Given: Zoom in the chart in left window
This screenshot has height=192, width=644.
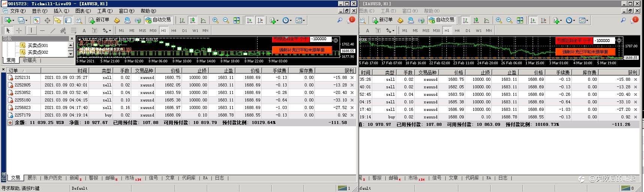Looking at the screenshot, I should 216,20.
